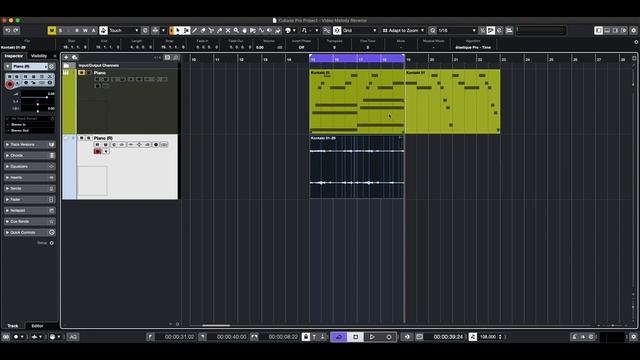Screen dimensions: 640x360
Task: Toggle the Read automation R button in toolbar
Action: pos(77,31)
